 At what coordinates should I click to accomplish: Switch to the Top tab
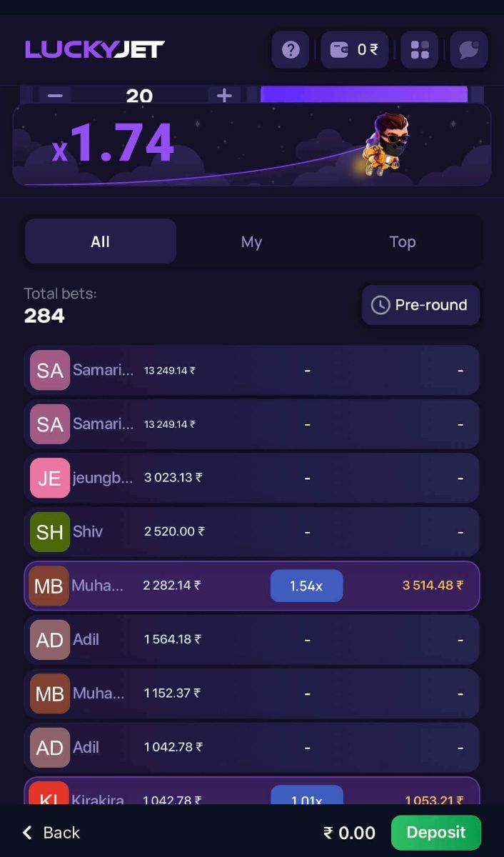(403, 241)
